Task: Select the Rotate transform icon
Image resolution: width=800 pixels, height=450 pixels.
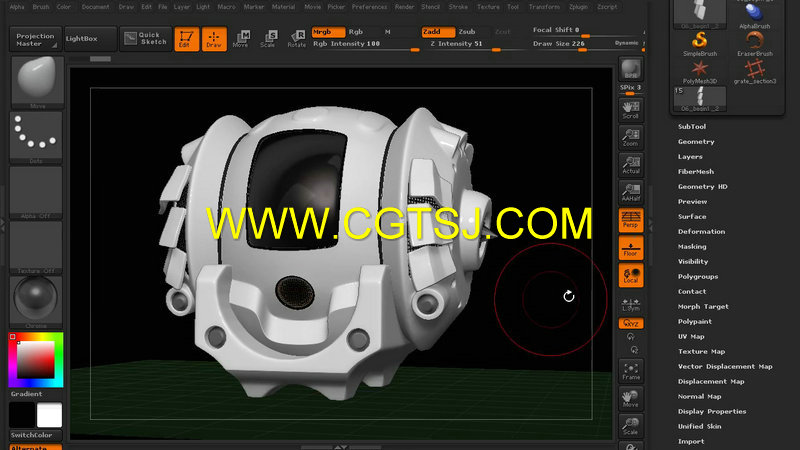Action: click(296, 39)
